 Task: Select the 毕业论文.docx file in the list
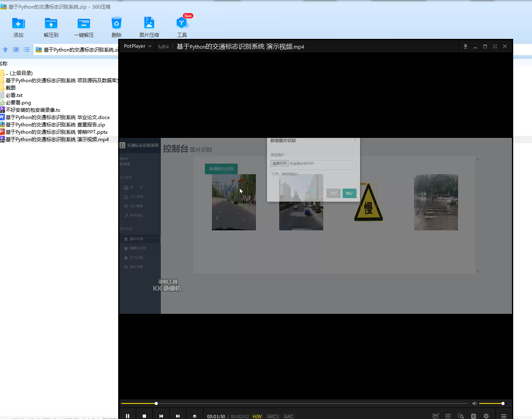[x=57, y=117]
